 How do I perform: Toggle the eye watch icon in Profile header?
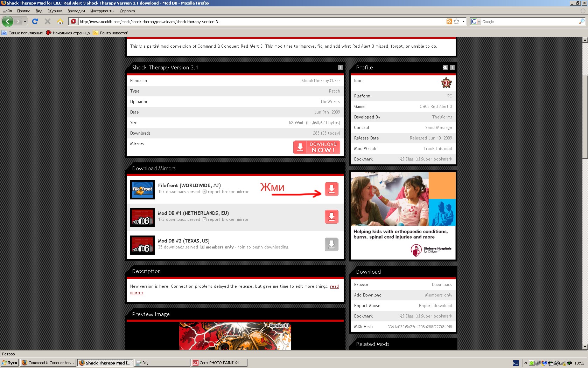tap(445, 68)
